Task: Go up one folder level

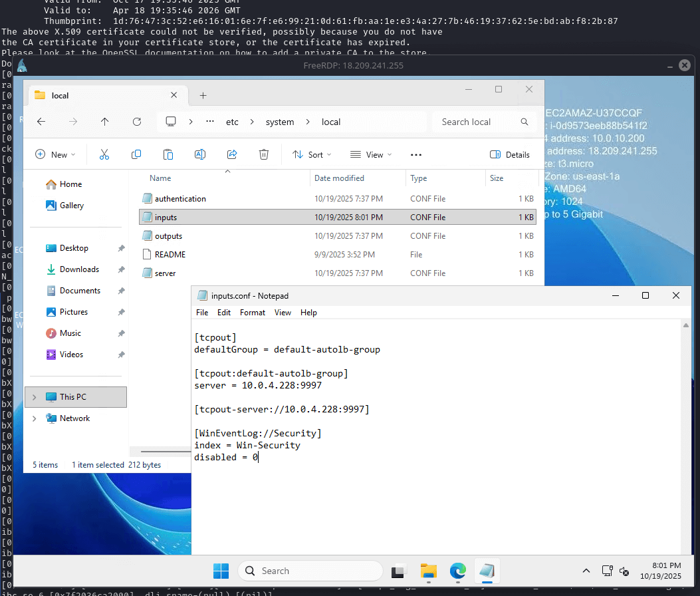Action: click(105, 122)
